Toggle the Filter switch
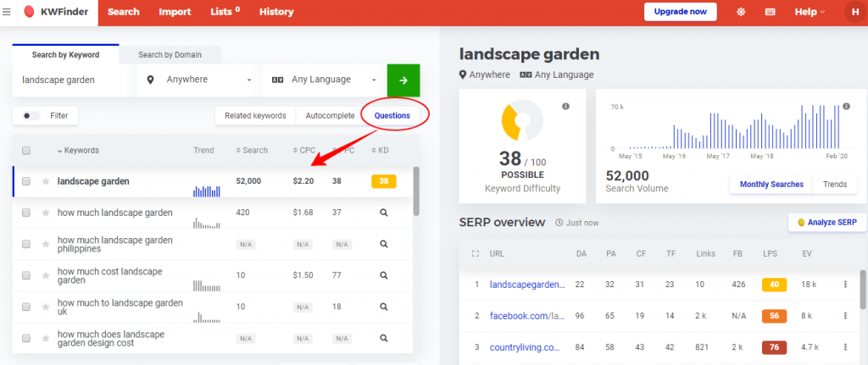The width and height of the screenshot is (868, 365). 31,116
